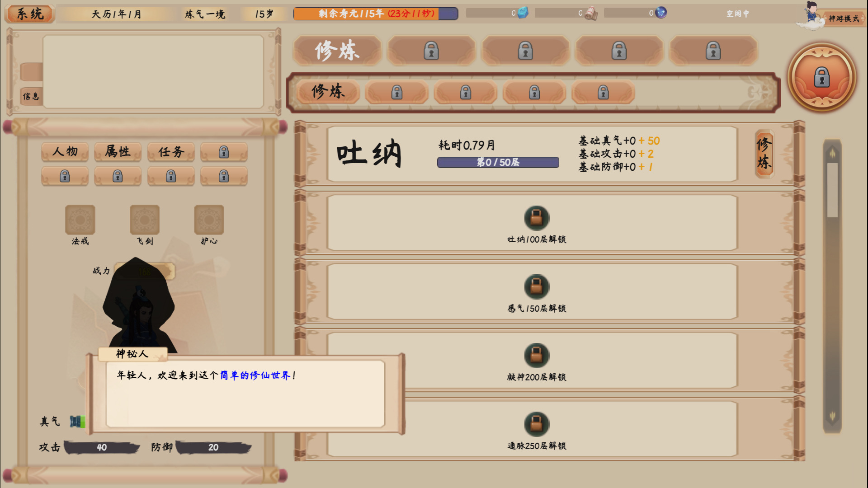This screenshot has width=868, height=488.
Task: Click the 法戒 ring equipment slot
Action: click(80, 220)
